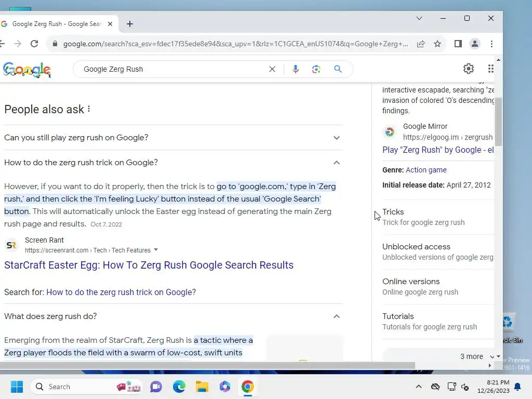Open the tab search chevron in title bar
This screenshot has width=532, height=399.
(419, 18)
